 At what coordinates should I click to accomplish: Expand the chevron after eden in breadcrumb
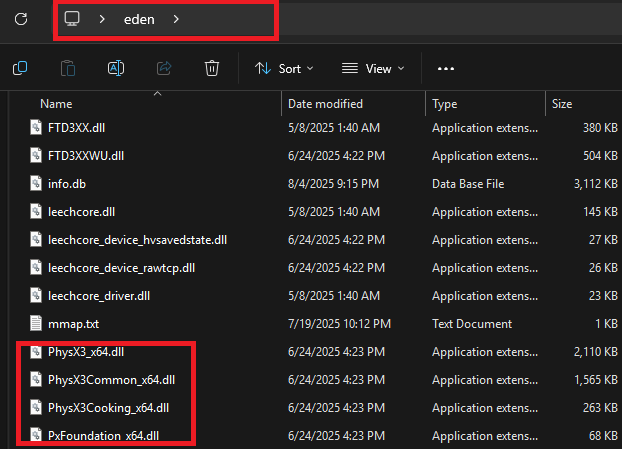pyautogui.click(x=176, y=19)
